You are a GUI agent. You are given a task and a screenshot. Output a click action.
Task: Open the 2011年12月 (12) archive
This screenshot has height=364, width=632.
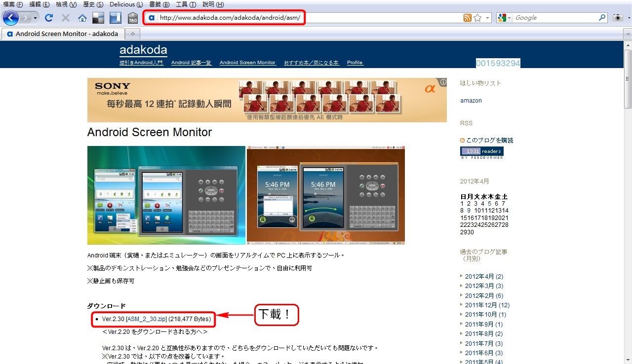(x=487, y=305)
